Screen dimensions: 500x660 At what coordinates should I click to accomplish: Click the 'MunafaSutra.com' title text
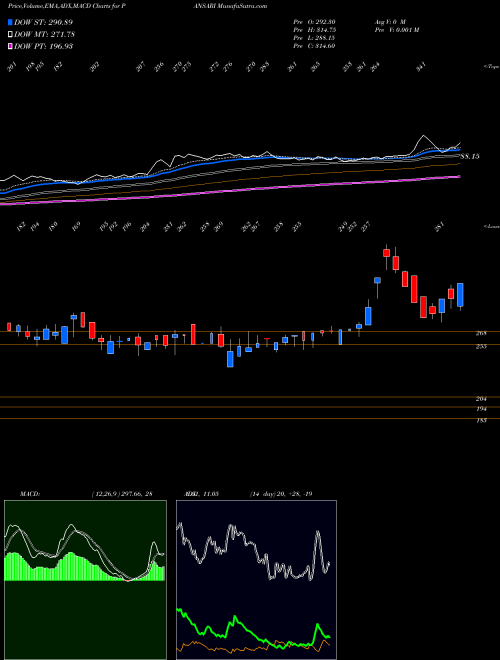coord(241,6)
